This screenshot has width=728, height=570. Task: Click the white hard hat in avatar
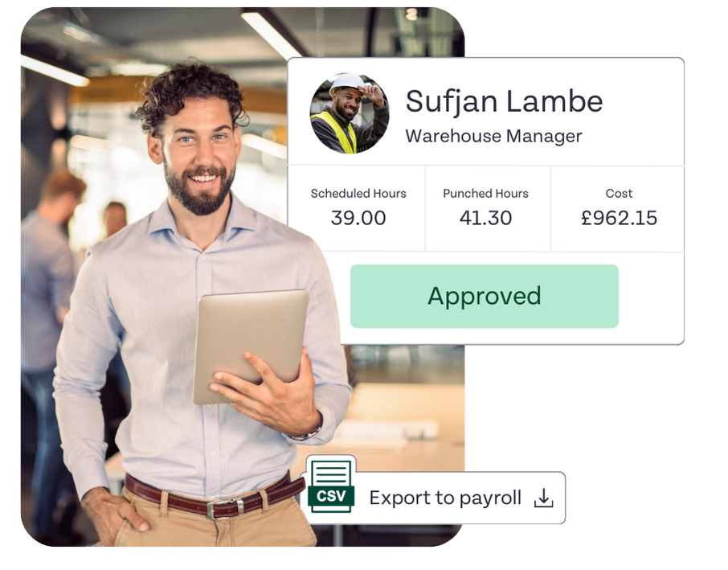347,84
